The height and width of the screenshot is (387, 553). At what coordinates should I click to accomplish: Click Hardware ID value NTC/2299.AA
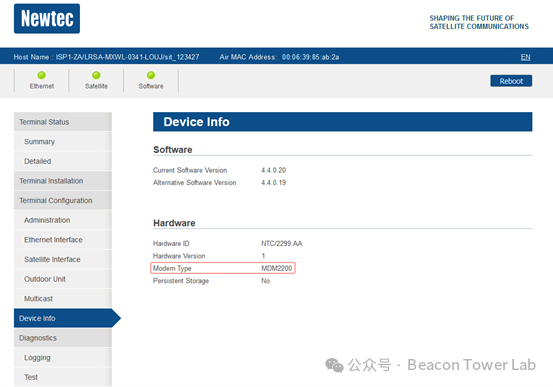coord(281,243)
